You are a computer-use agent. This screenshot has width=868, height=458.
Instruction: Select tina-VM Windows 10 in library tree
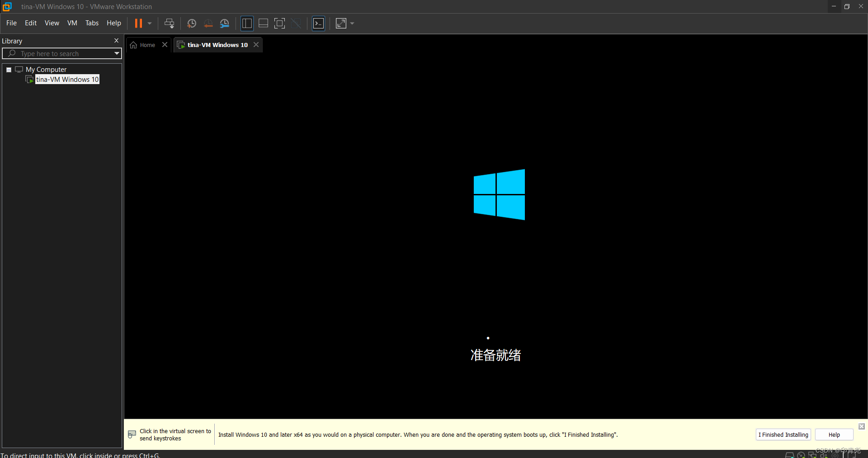pos(67,80)
